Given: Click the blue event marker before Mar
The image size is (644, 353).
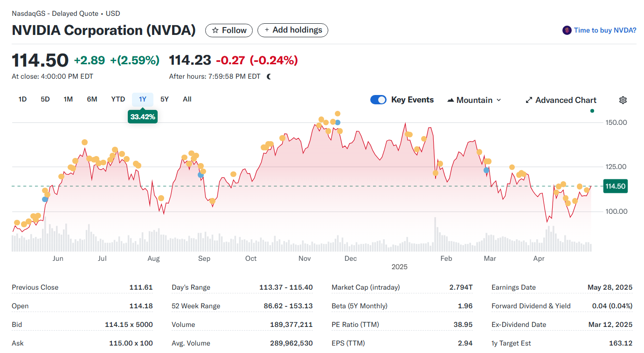Looking at the screenshot, I should (486, 170).
